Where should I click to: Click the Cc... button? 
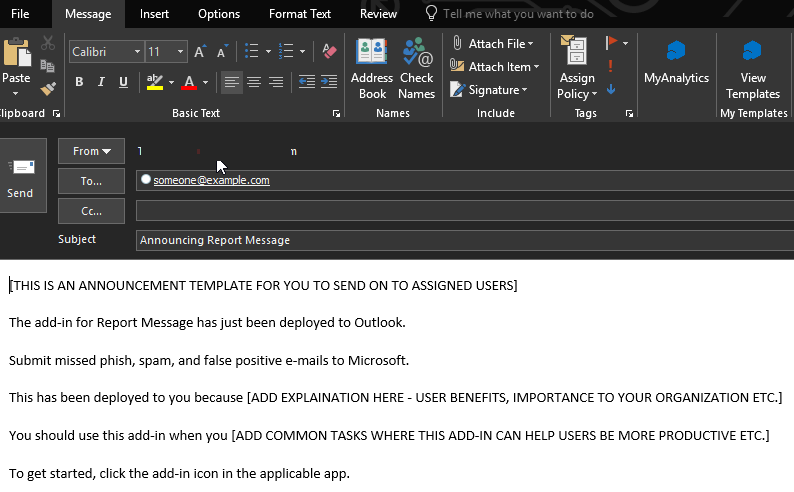pyautogui.click(x=91, y=211)
